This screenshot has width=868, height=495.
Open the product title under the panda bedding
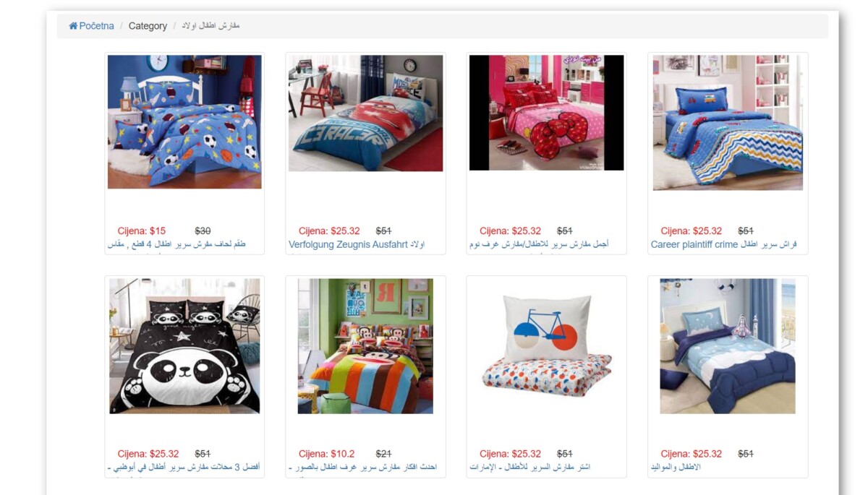(x=184, y=467)
